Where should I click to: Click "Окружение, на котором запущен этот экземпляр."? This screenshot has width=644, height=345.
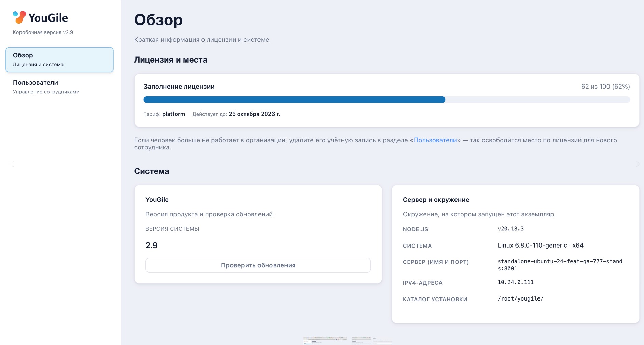tap(479, 214)
